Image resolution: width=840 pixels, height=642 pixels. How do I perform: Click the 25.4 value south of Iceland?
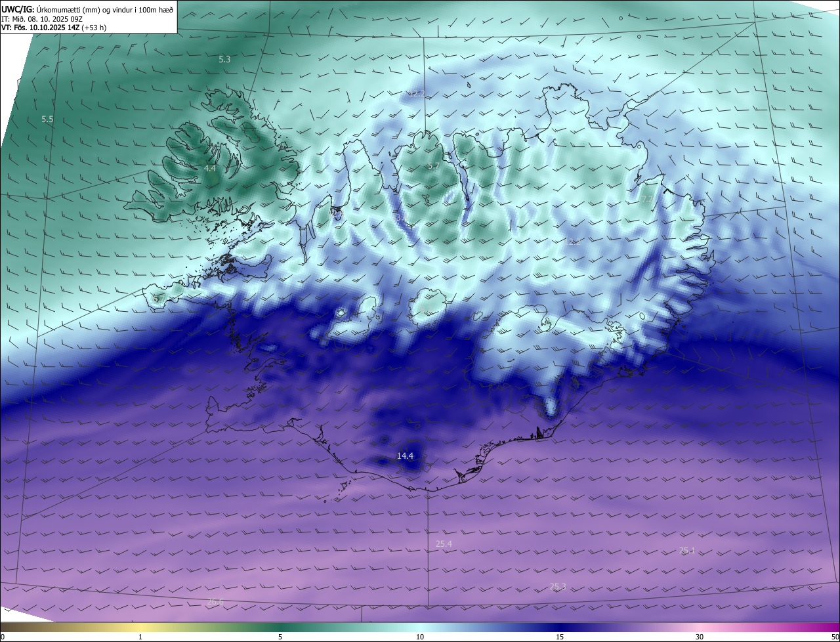coord(444,544)
